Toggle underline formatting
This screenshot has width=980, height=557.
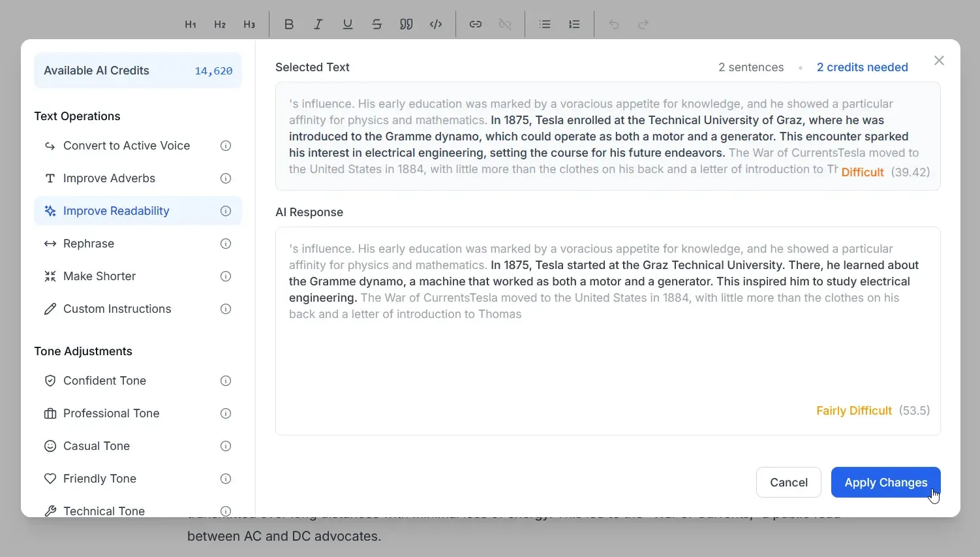(348, 24)
